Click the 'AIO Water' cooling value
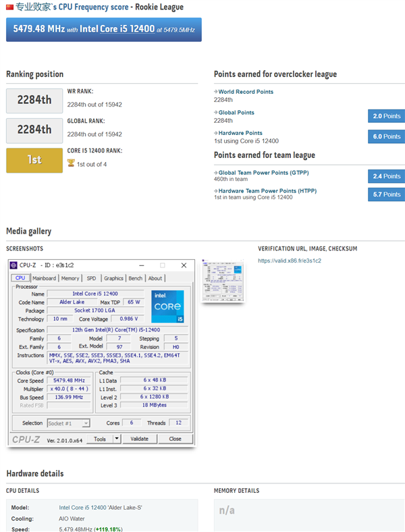Image resolution: width=405 pixels, height=532 pixels. click(x=72, y=518)
